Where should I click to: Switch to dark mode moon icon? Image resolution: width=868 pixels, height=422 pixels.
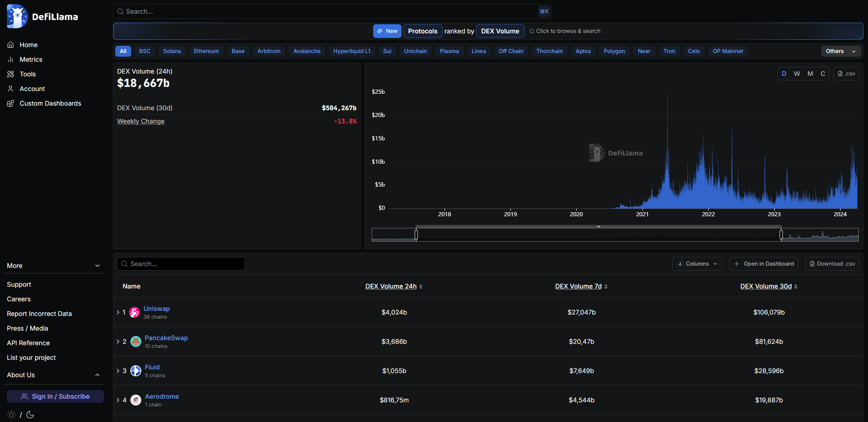coord(30,415)
